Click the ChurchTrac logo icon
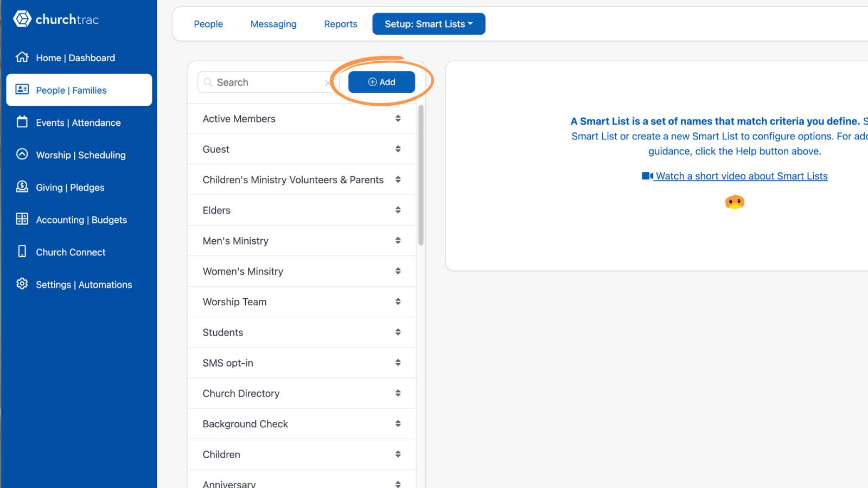The image size is (868, 488). (x=22, y=19)
